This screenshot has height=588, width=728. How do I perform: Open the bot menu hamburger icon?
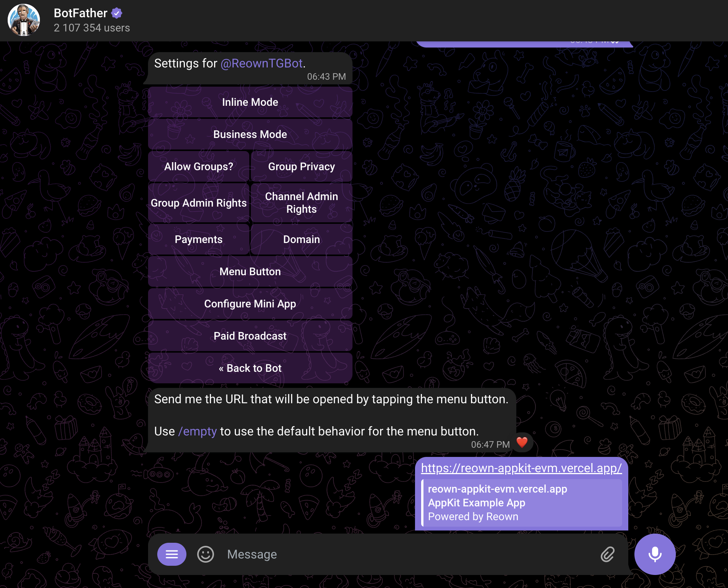[x=172, y=554]
